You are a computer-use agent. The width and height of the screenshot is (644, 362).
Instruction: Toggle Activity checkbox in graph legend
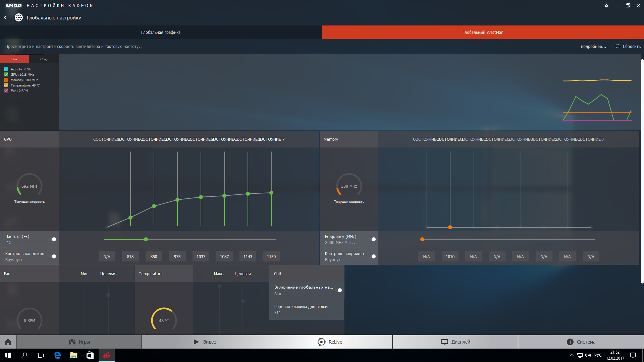[x=6, y=69]
